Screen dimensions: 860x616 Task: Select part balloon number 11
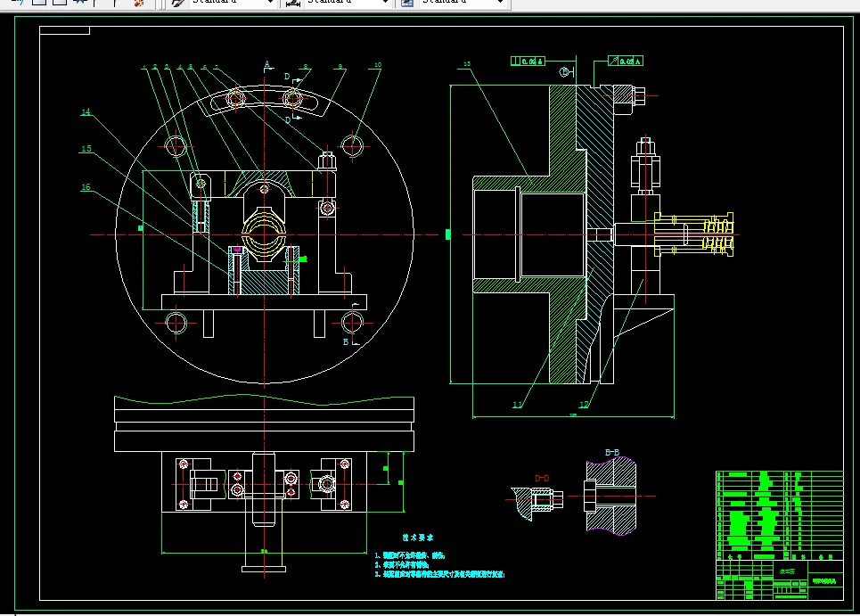517,405
